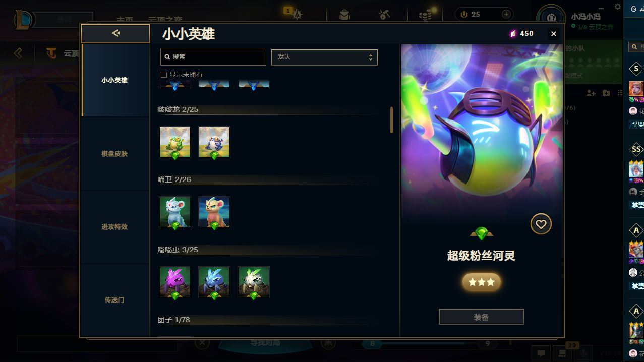This screenshot has width=644, height=362.
Task: Select the green 啵啵龙 little legend
Action: coord(175,142)
